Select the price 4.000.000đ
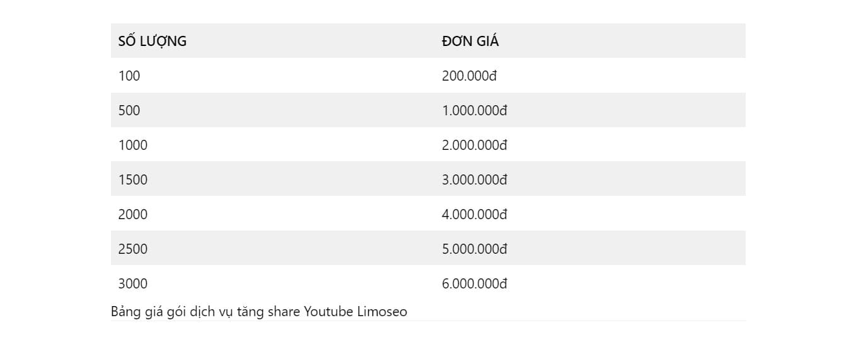This screenshot has height=347, width=868. click(x=475, y=214)
